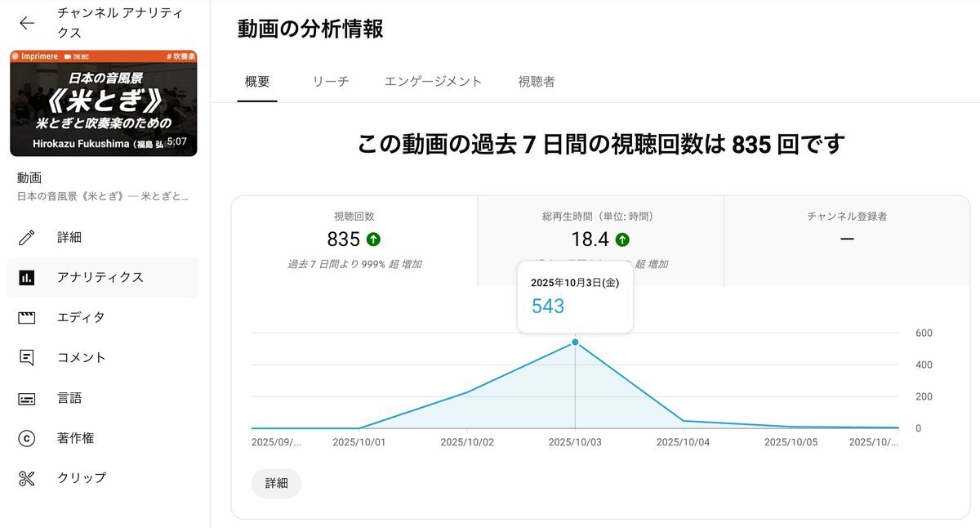980x528 pixels.
Task: Select the クリップ scissors icon
Action: click(27, 478)
